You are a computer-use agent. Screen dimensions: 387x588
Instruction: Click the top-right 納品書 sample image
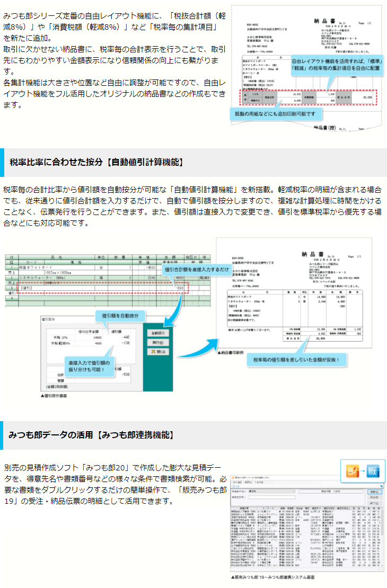click(306, 67)
